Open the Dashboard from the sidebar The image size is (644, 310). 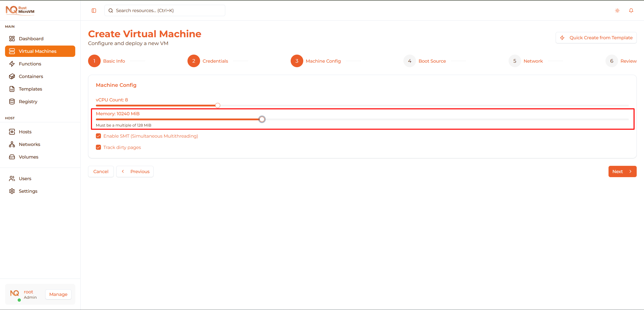(x=31, y=38)
